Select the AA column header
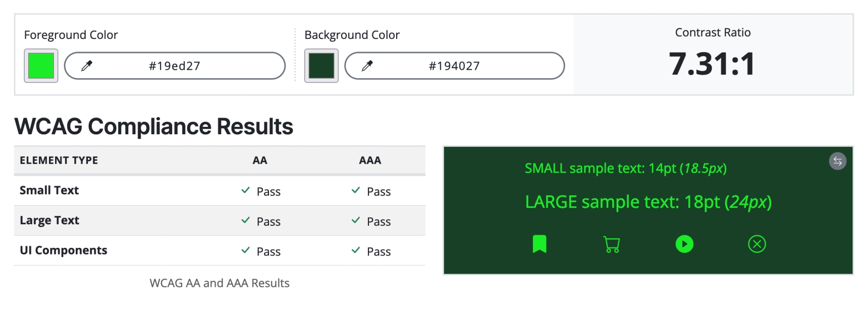 pos(259,161)
